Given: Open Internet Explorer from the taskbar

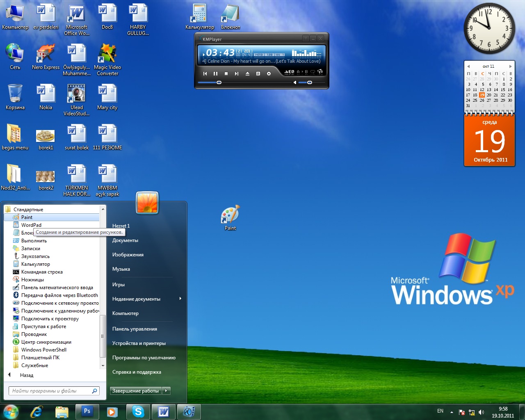Looking at the screenshot, I should pyautogui.click(x=37, y=411).
